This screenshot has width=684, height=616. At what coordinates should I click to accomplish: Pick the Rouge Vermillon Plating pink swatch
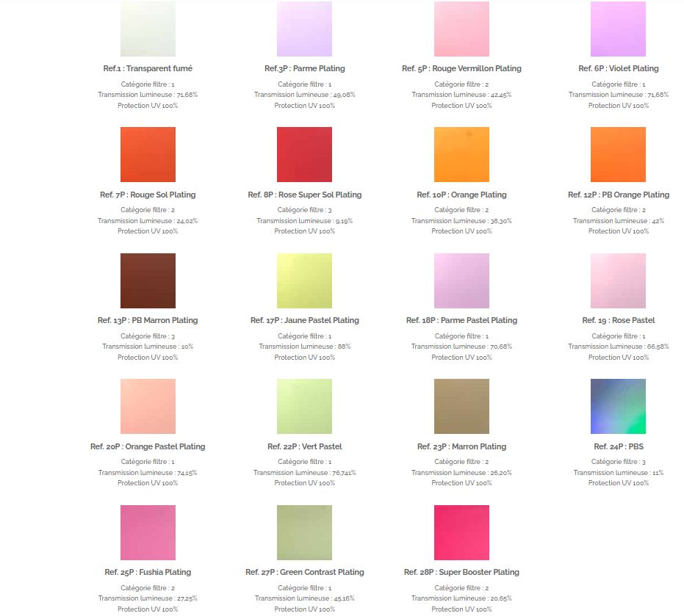(461, 29)
